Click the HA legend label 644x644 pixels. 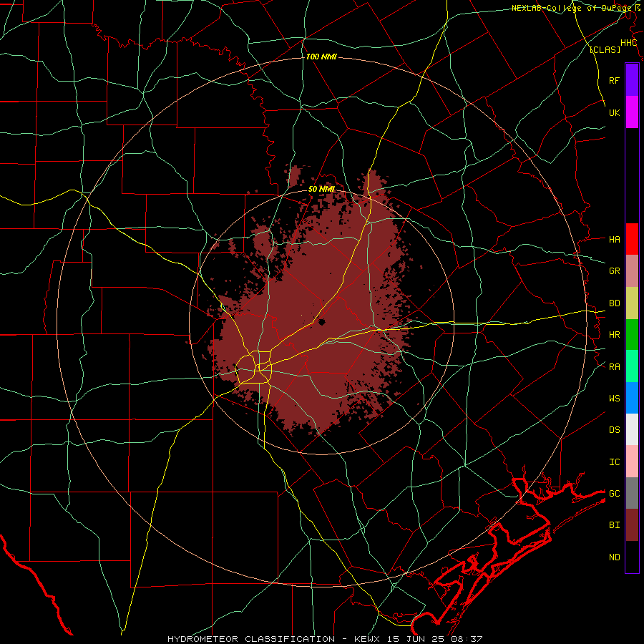pyautogui.click(x=614, y=239)
